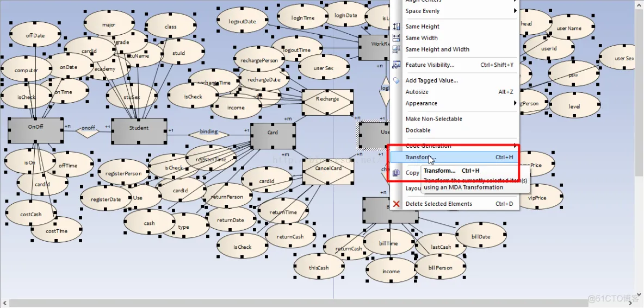Click the Feature Visibility icon
The width and height of the screenshot is (644, 308).
pyautogui.click(x=397, y=65)
